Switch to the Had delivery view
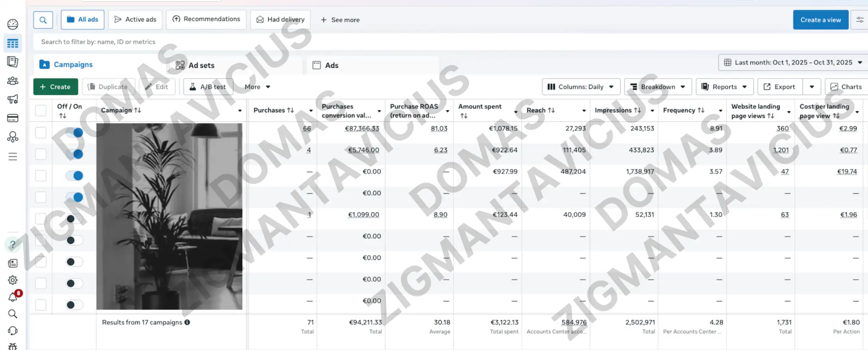The width and height of the screenshot is (868, 350). coord(281,20)
